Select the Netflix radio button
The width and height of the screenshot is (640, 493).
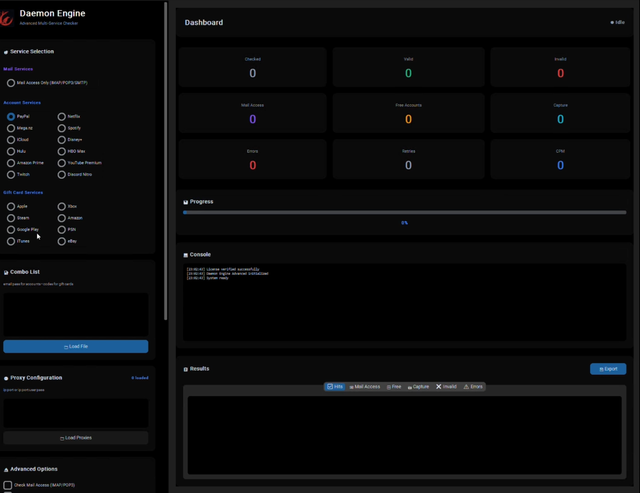coord(61,117)
